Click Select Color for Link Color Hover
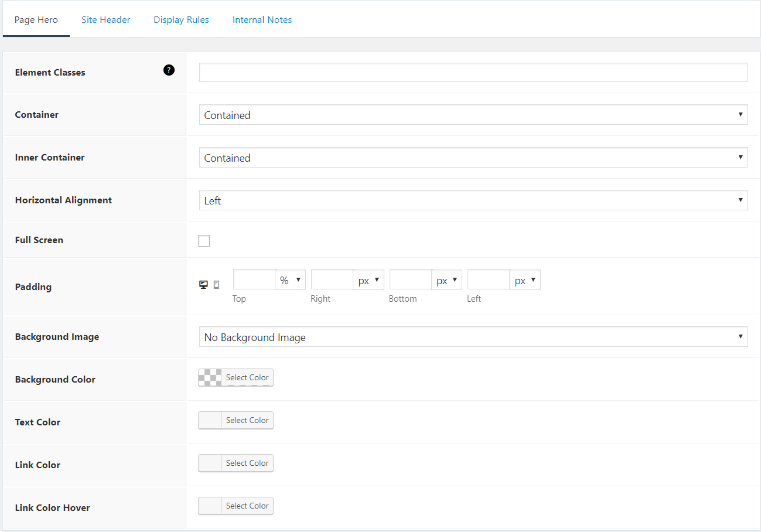 tap(247, 506)
